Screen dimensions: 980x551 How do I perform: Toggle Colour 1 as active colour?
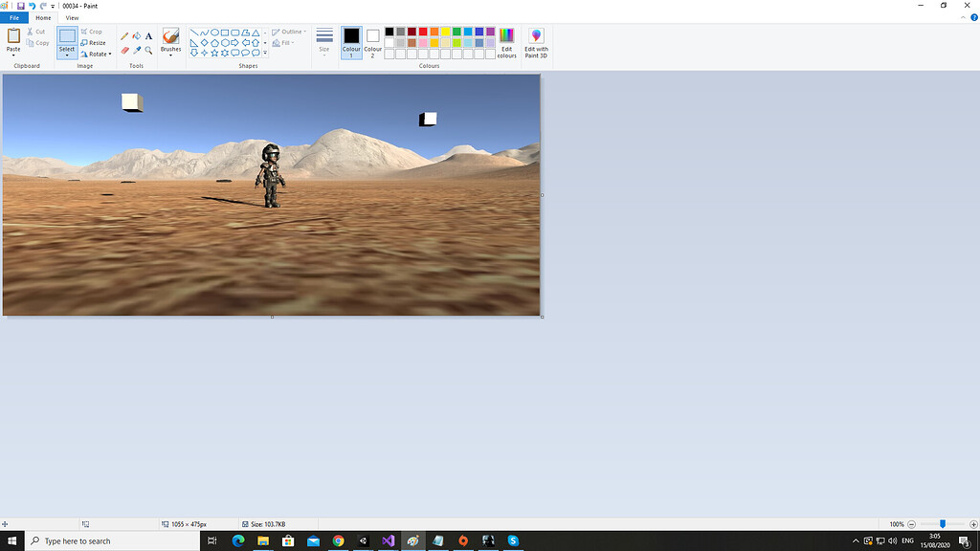[x=351, y=40]
